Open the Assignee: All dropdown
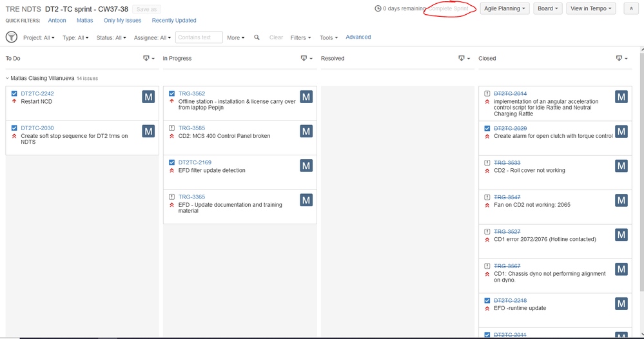 152,38
